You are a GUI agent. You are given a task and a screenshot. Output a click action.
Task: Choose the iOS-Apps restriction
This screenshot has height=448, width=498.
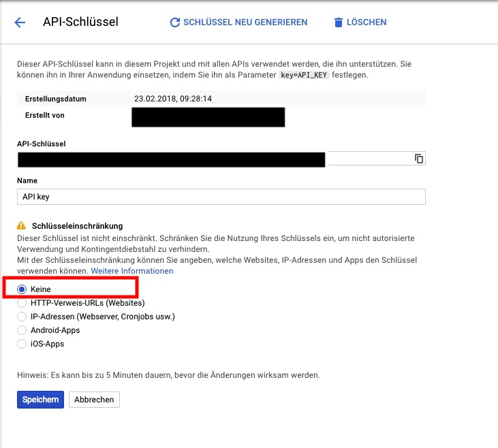[22, 344]
